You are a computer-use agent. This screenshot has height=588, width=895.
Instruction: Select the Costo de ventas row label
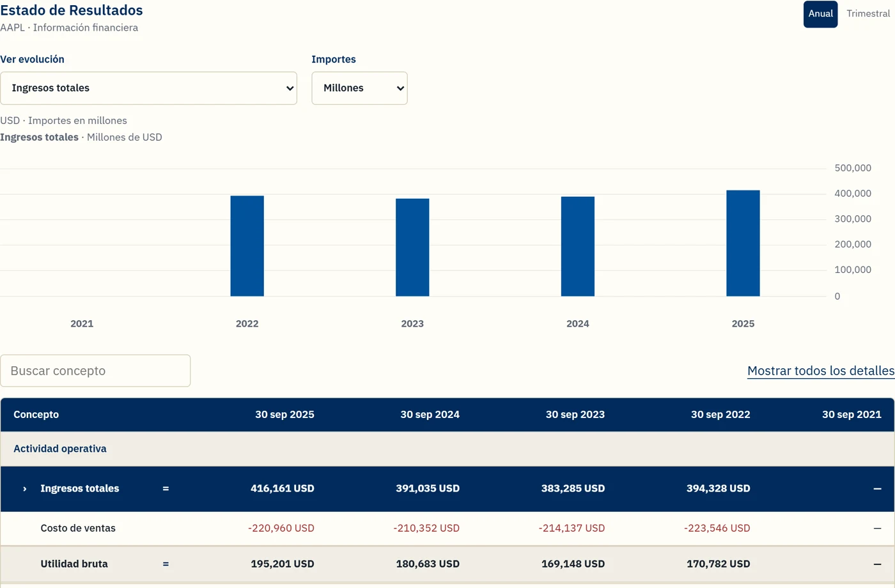pos(78,529)
